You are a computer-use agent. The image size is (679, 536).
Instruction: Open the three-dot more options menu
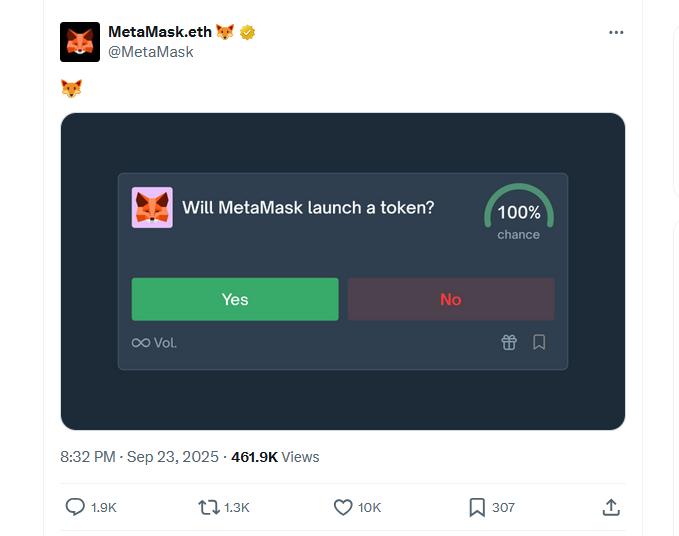click(616, 32)
